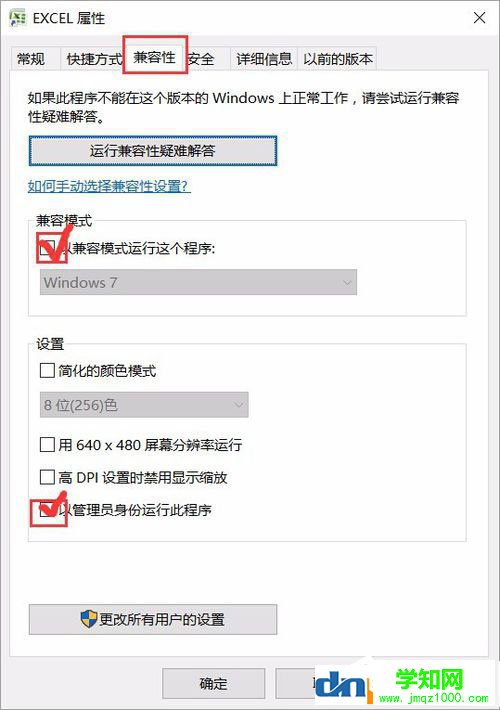Click the shield icon on 更改所有用户的设置
Image resolution: width=500 pixels, height=710 pixels.
[89, 619]
